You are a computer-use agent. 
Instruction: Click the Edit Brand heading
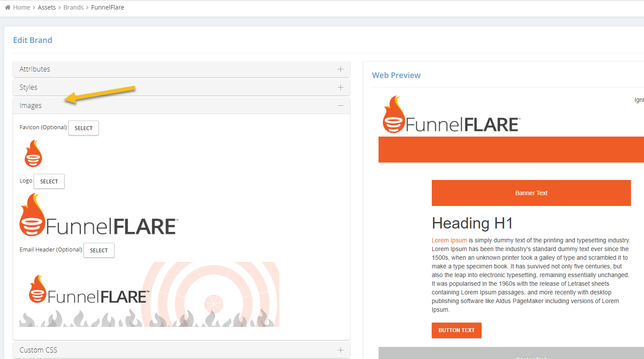(x=32, y=40)
